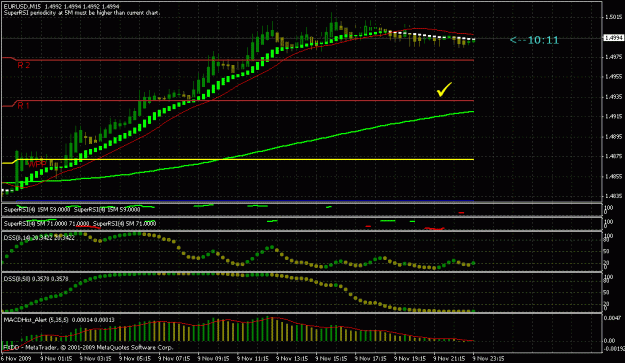Image resolution: width=625 pixels, height=363 pixels.
Task: Click the FXDD MetaTrader copyright text
Action: (88, 347)
